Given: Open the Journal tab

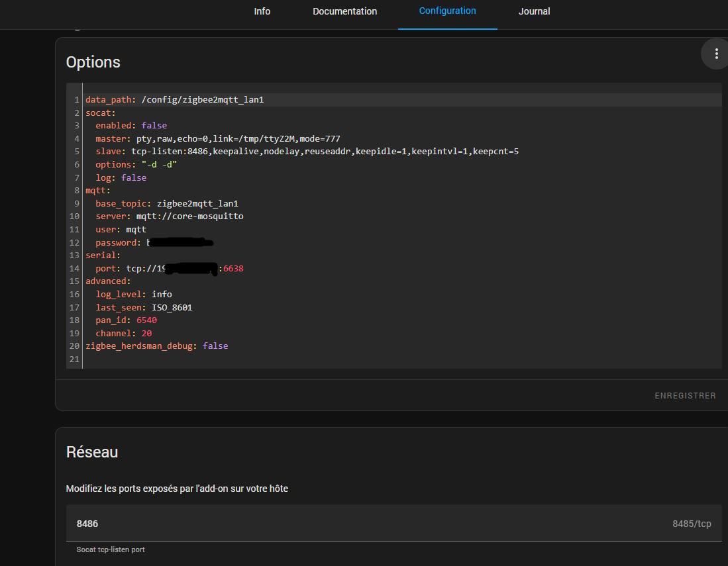Looking at the screenshot, I should pos(534,11).
